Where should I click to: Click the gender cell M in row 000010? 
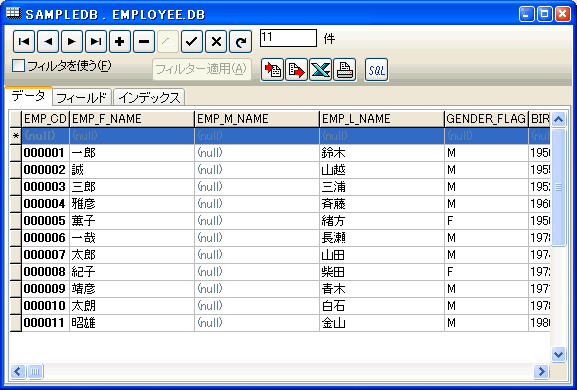(x=486, y=306)
